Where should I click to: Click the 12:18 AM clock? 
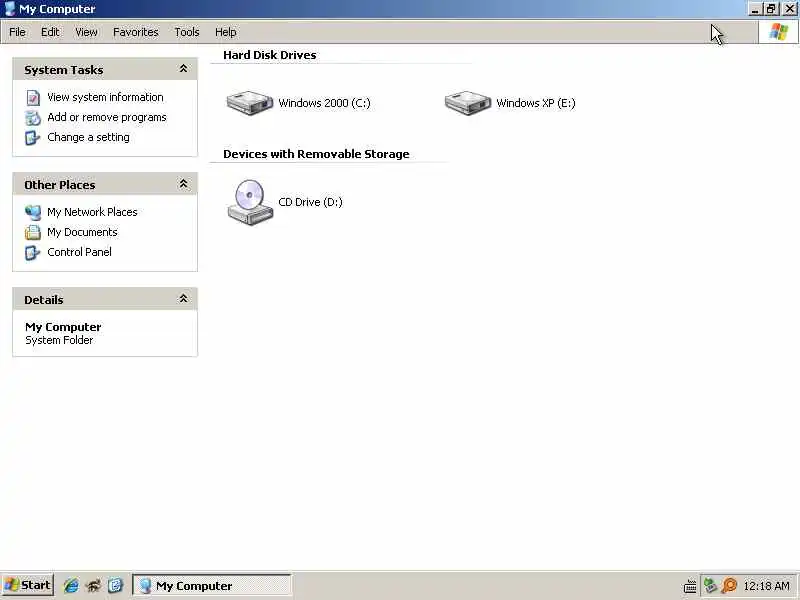click(x=766, y=586)
